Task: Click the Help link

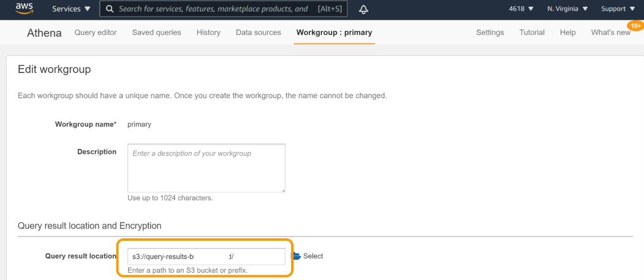Action: (x=567, y=32)
